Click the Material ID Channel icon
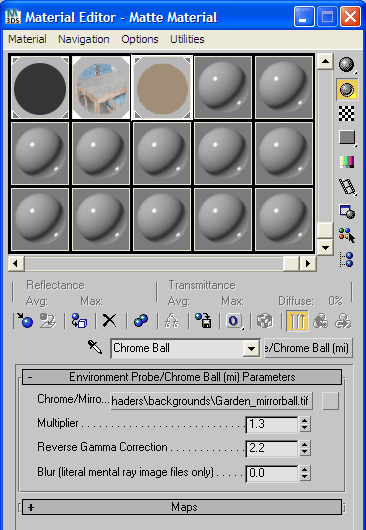This screenshot has width=366, height=530. 234,320
